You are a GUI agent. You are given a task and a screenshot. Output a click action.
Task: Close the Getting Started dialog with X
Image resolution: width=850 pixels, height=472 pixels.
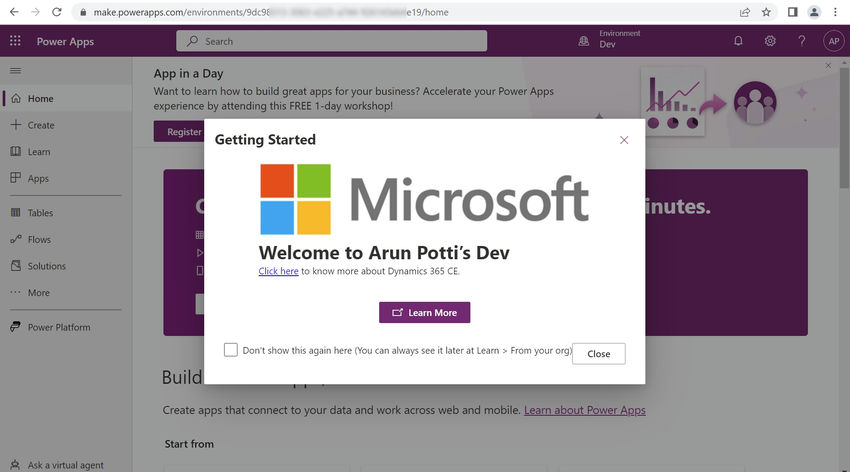click(x=624, y=140)
